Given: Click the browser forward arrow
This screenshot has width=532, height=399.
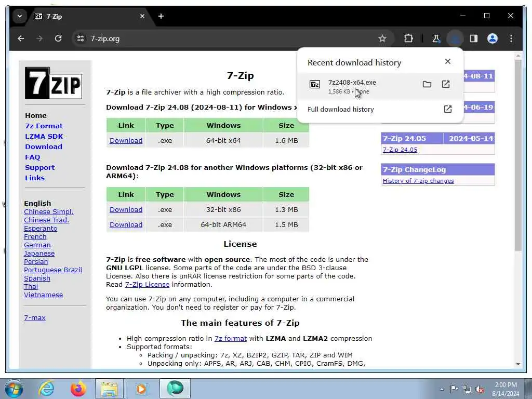Looking at the screenshot, I should pyautogui.click(x=39, y=38).
